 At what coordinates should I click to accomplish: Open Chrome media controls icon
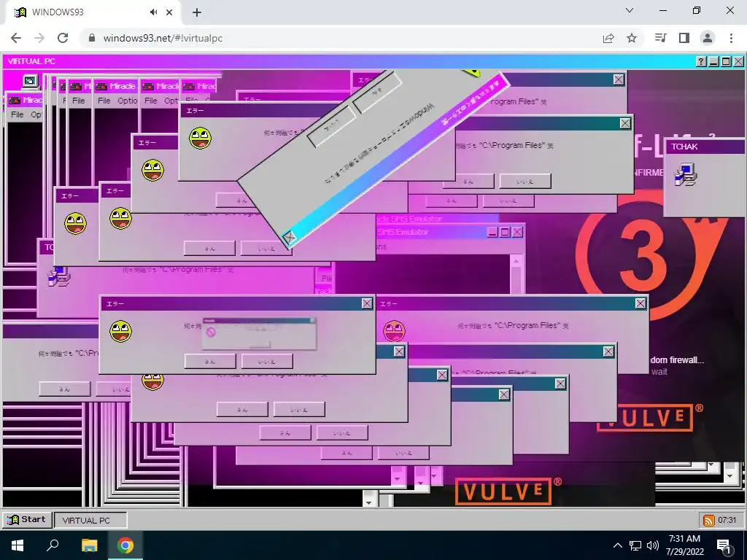(x=660, y=38)
